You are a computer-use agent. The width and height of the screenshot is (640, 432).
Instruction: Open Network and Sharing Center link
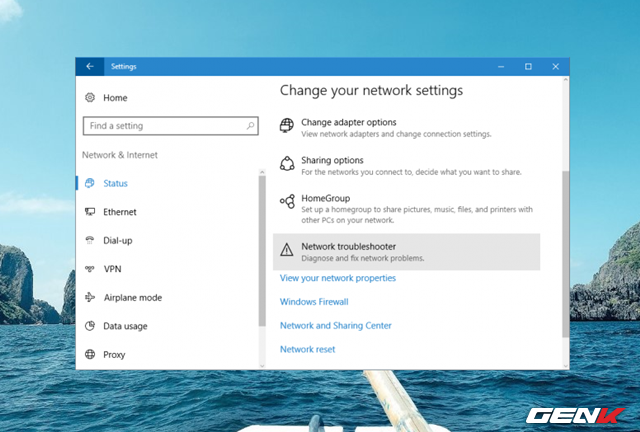336,325
